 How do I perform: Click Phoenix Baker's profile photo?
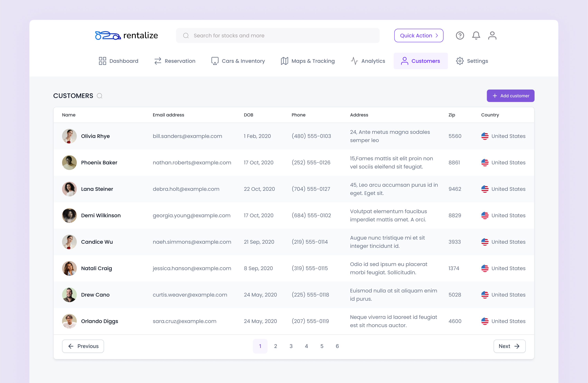[69, 162]
